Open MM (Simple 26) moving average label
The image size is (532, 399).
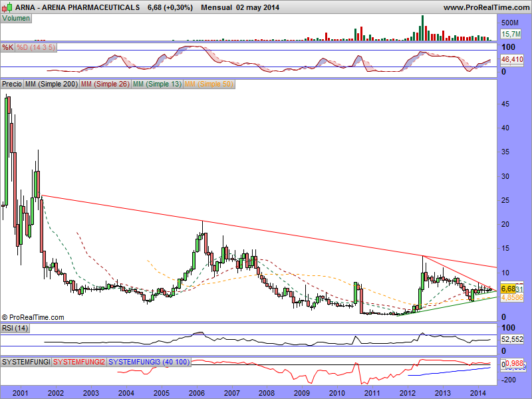click(x=105, y=84)
